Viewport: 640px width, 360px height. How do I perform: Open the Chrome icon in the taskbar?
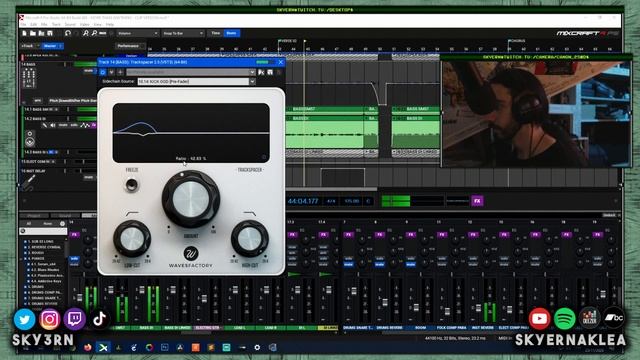coord(149,347)
